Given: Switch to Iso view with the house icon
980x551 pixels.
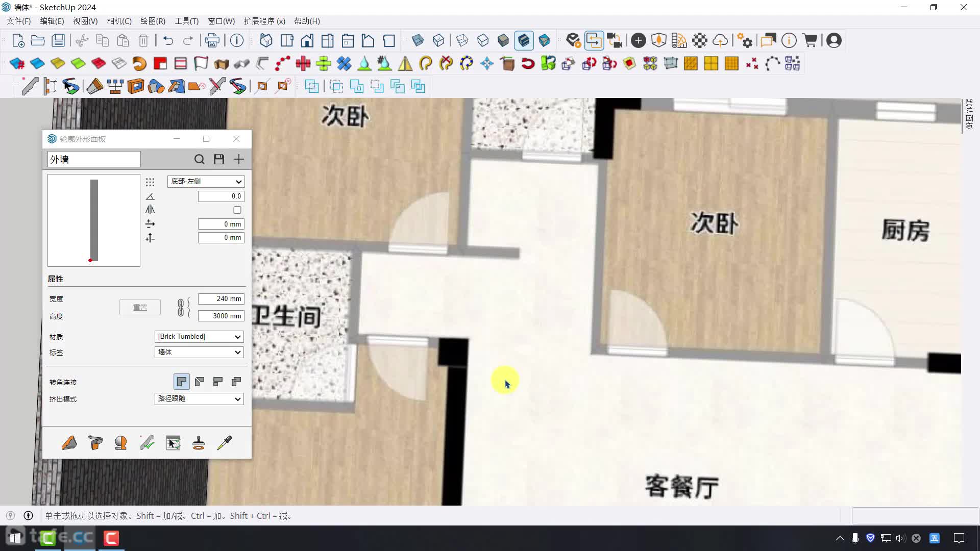Looking at the screenshot, I should (266, 40).
